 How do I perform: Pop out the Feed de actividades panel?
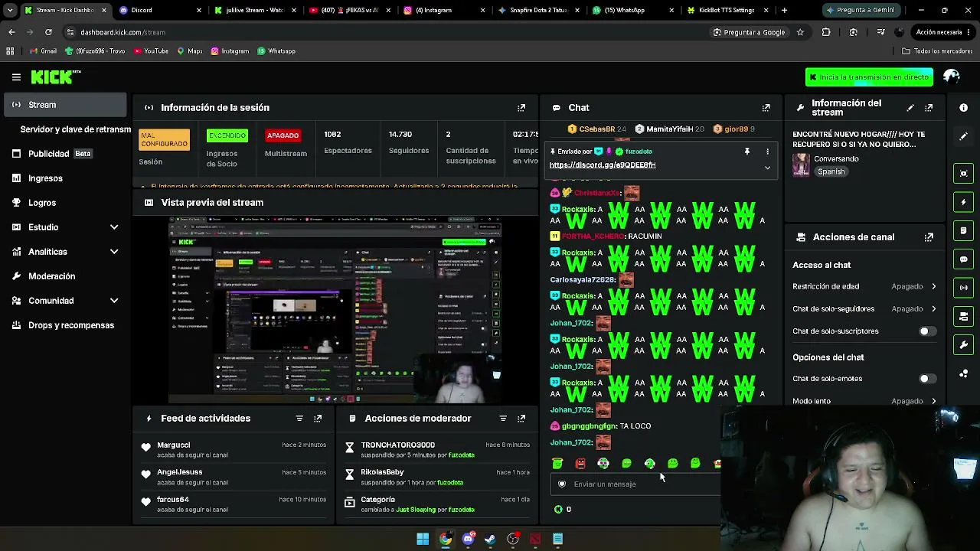[x=318, y=419]
